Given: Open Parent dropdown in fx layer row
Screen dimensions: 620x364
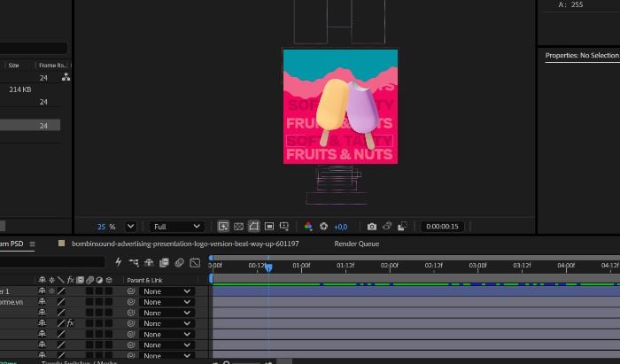Looking at the screenshot, I should (x=167, y=323).
